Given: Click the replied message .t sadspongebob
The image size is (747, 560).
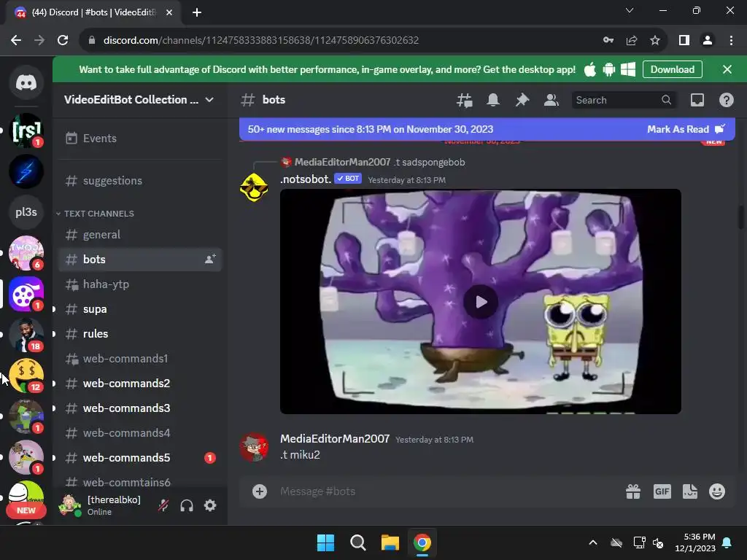Looking at the screenshot, I should 430,162.
